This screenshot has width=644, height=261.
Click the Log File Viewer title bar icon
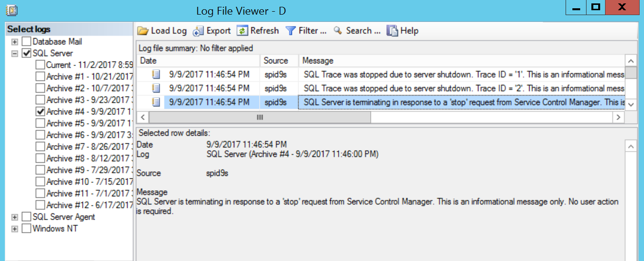(x=12, y=10)
